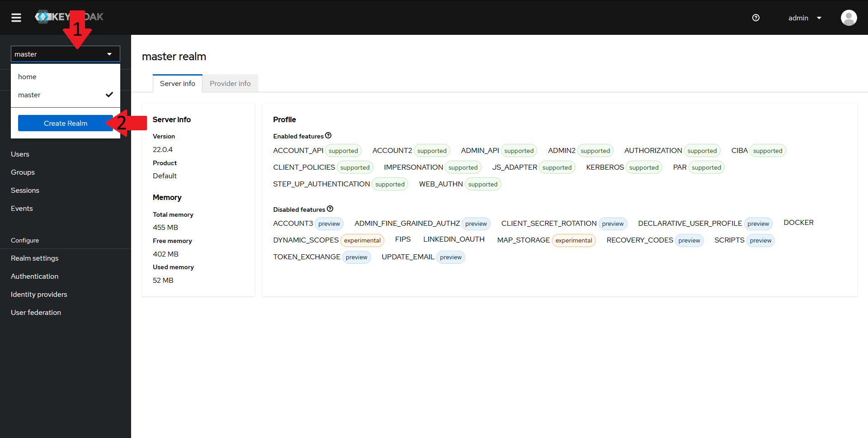Click supported badge next to ADMIN2
The height and width of the screenshot is (438, 868).
pyautogui.click(x=595, y=151)
